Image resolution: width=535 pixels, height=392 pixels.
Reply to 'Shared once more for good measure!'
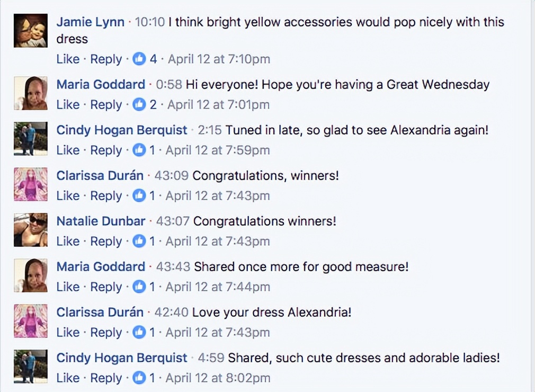point(106,287)
